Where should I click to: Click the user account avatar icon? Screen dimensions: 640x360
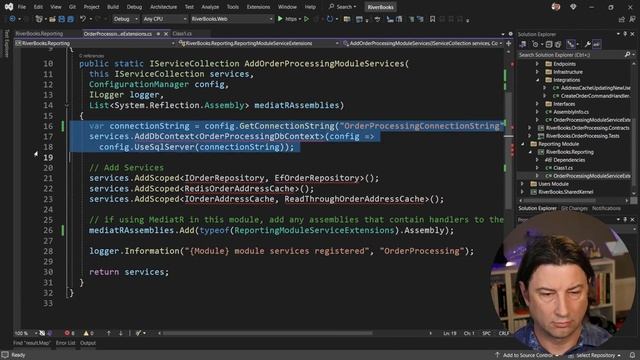coord(556,7)
